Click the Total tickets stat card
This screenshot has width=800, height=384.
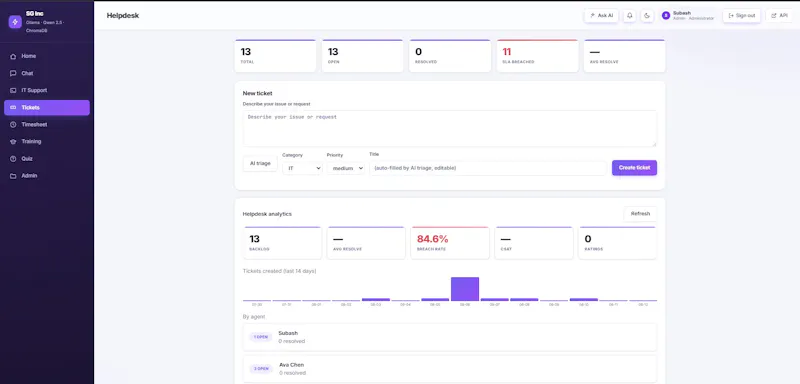coord(275,56)
